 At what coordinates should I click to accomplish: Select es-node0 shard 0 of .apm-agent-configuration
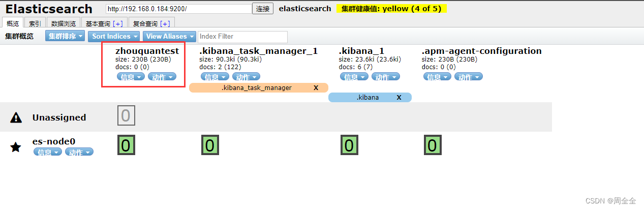(432, 145)
